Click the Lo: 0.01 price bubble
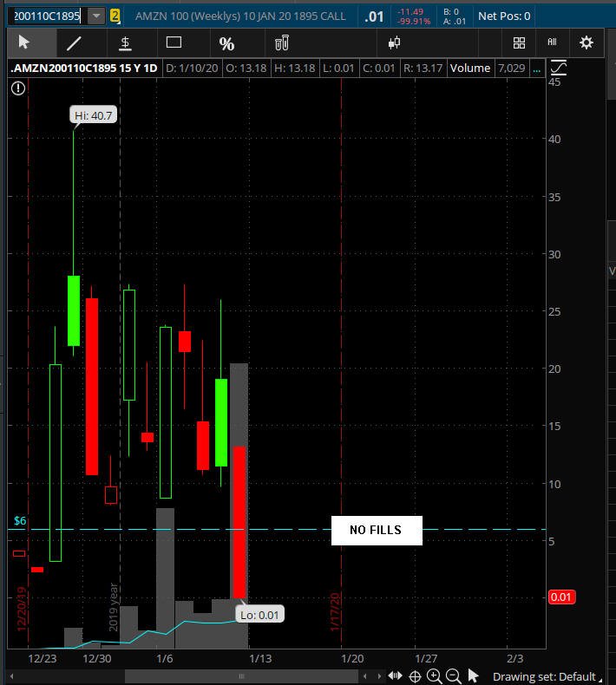This screenshot has width=616, height=685. [x=259, y=615]
